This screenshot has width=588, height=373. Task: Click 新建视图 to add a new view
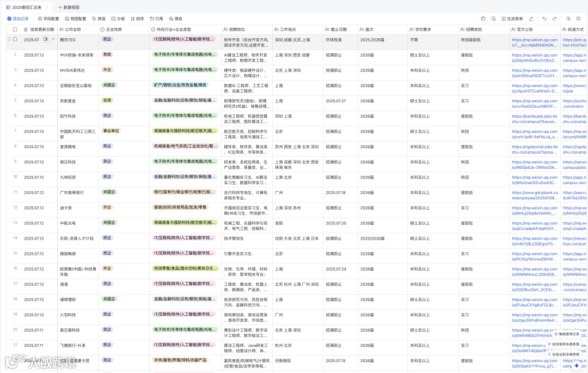click(69, 7)
